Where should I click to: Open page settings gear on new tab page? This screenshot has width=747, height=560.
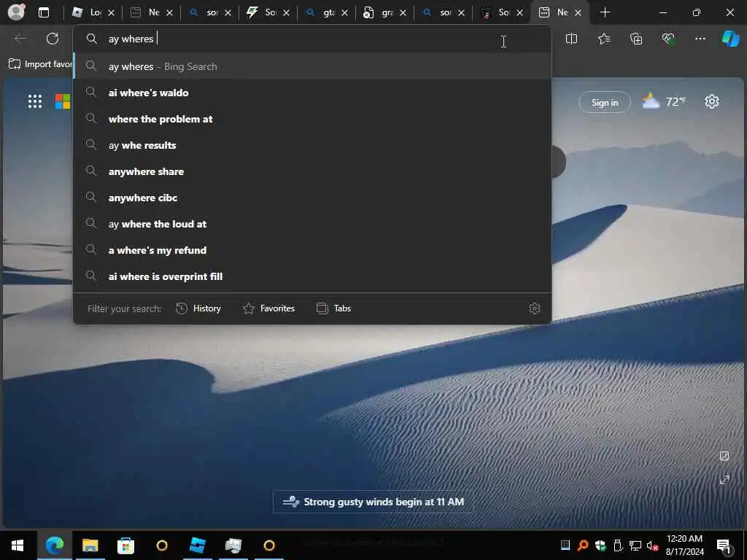pos(712,101)
